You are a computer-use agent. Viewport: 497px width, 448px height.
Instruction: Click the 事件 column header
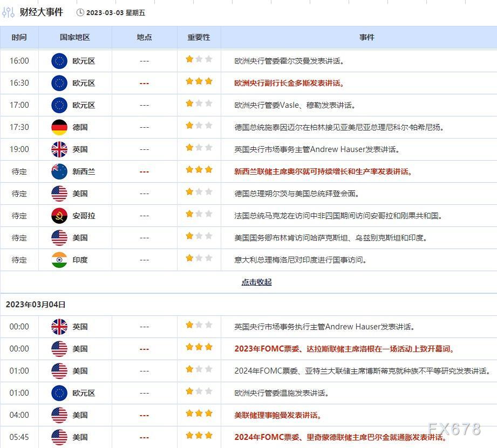[x=367, y=37]
